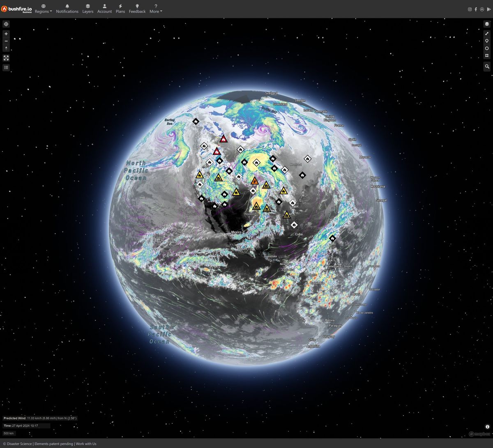493x448 pixels.
Task: Reset bearing with the compass button
Action: tap(6, 48)
